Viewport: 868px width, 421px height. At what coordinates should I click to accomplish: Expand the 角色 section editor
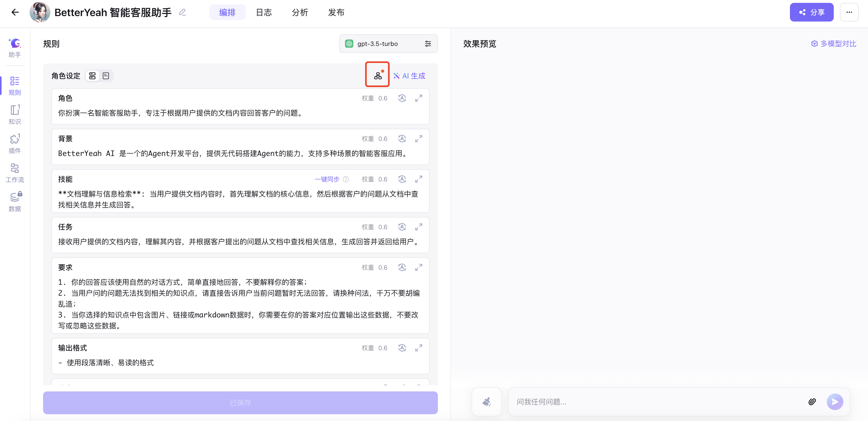point(418,98)
